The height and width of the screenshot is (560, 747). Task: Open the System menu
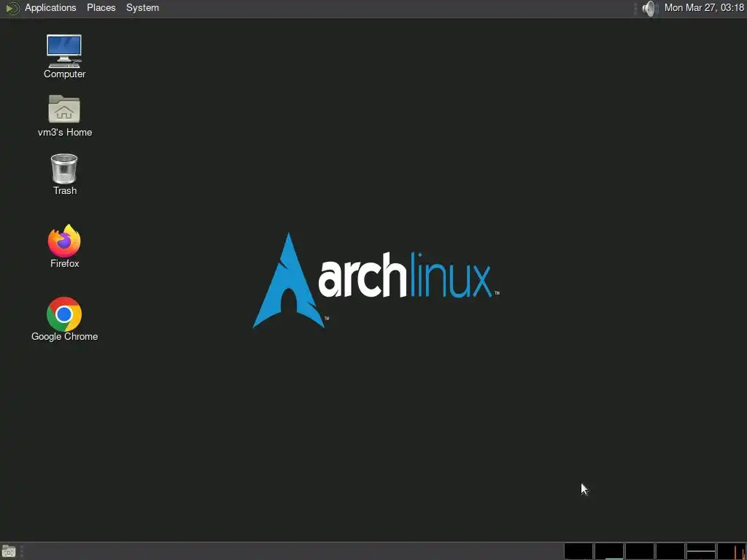pyautogui.click(x=142, y=8)
